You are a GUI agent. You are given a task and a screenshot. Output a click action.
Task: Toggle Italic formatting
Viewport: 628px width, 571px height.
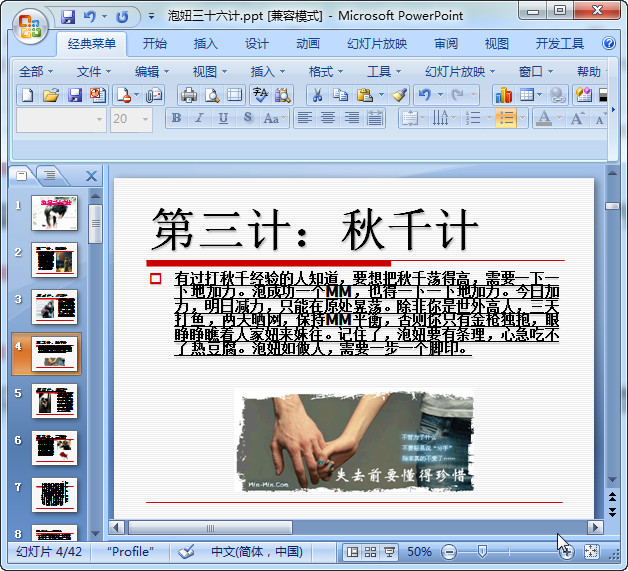tap(199, 118)
